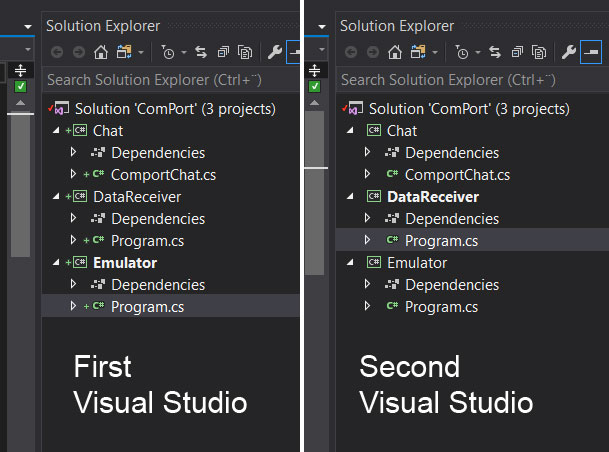Open tab overflow dropdown in second Visual Studio
This screenshot has width=609, height=452.
(322, 27)
